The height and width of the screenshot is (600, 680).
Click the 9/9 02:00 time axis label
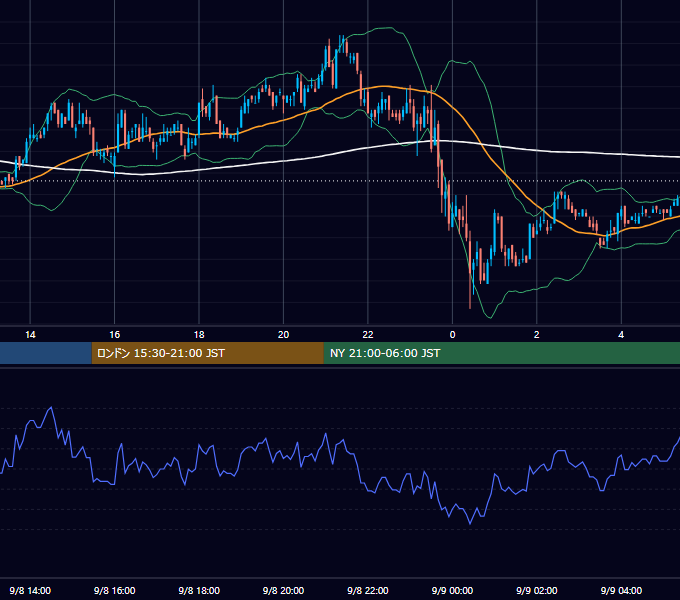536,590
